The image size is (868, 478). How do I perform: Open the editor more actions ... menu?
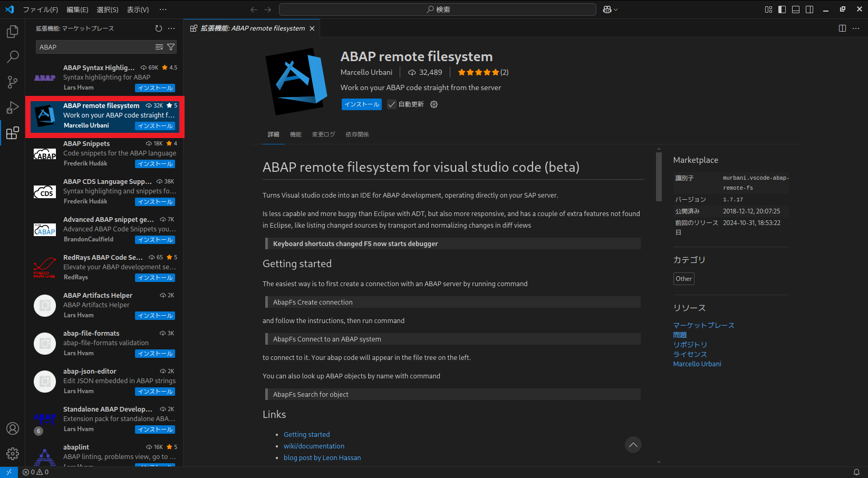point(856,28)
